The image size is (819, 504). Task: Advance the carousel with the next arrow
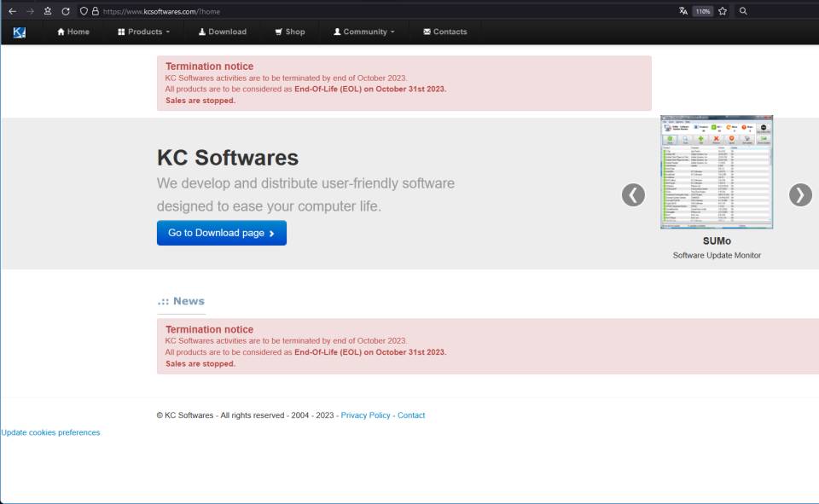[799, 194]
